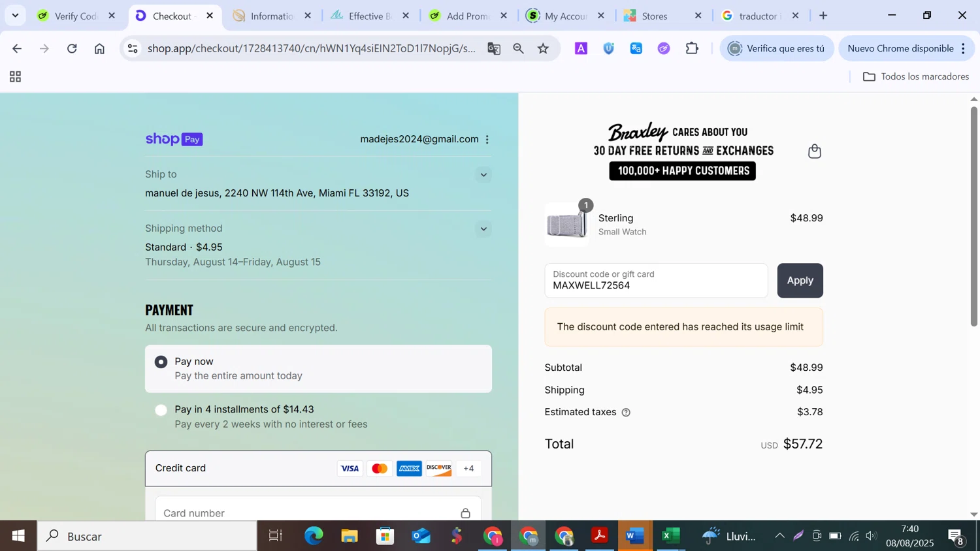Expand the Ship to address section
Viewport: 980px width, 551px height.
(483, 174)
